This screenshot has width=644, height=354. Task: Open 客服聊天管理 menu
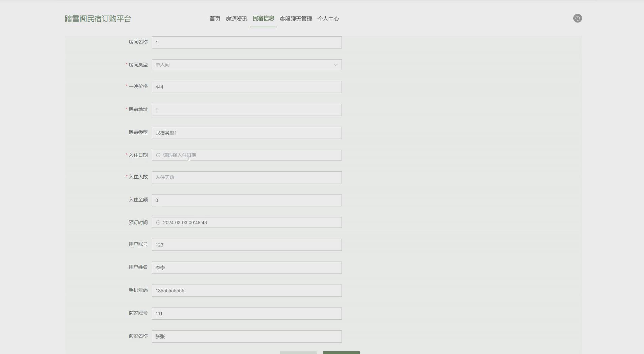pyautogui.click(x=296, y=19)
